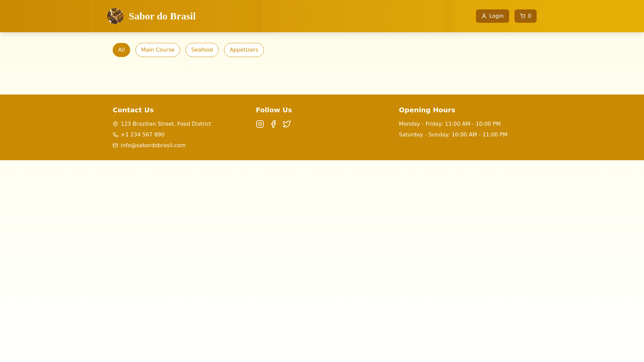
Task: Open the Facebook page icon
Action: click(x=273, y=124)
